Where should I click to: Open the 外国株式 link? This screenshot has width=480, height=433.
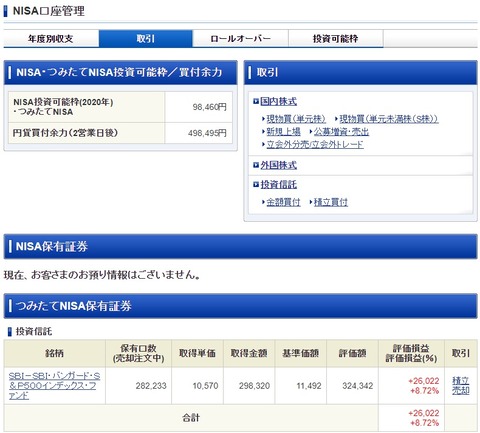[278, 165]
